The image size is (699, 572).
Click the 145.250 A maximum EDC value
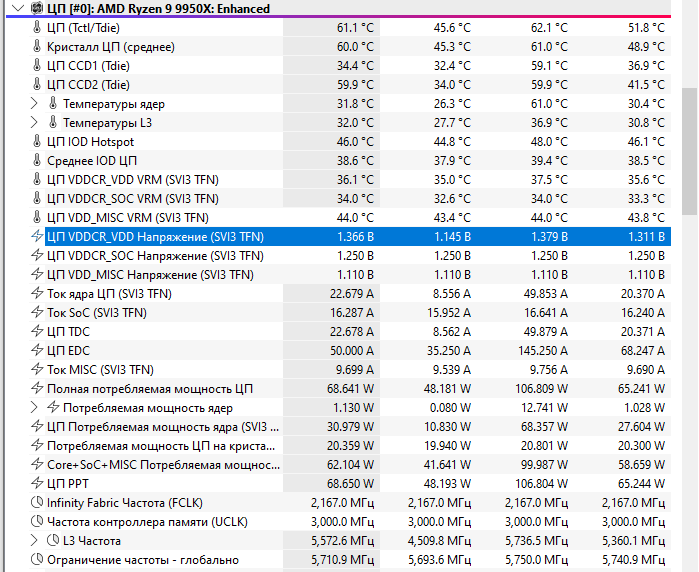click(x=543, y=351)
